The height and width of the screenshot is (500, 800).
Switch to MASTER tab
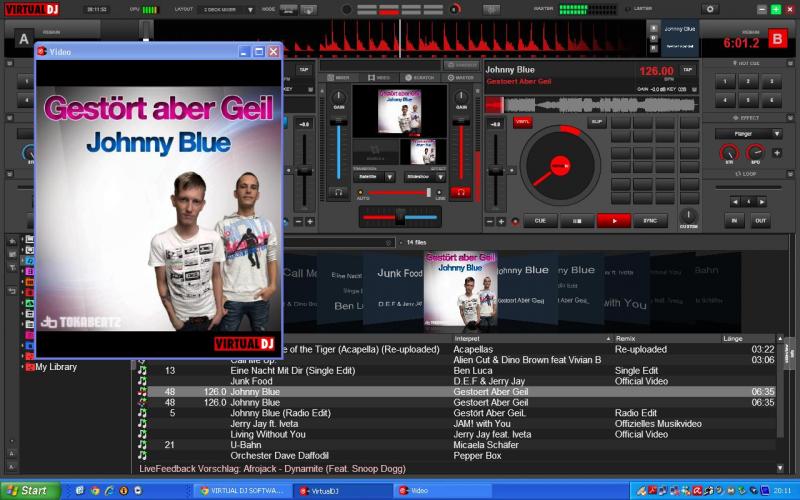tap(461, 78)
